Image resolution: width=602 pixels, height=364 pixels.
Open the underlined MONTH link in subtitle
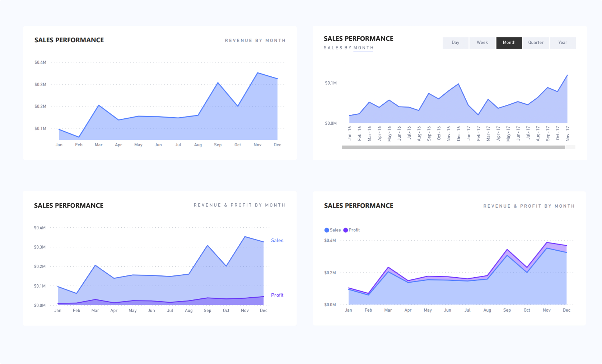363,48
